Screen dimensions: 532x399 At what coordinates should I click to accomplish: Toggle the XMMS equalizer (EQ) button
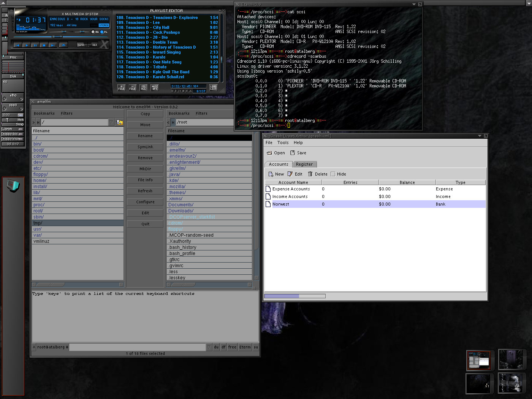pyautogui.click(x=93, y=32)
